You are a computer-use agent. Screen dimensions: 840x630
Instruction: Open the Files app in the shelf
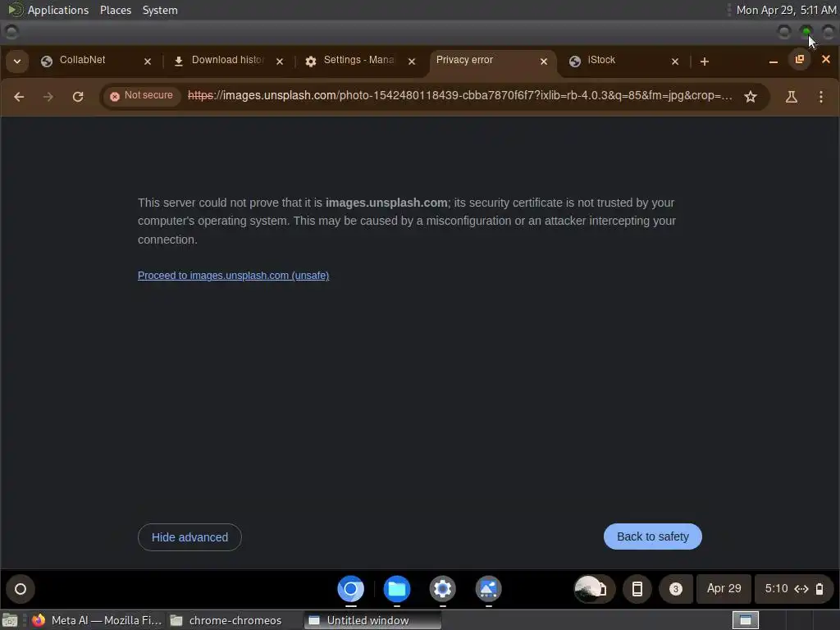pos(397,589)
